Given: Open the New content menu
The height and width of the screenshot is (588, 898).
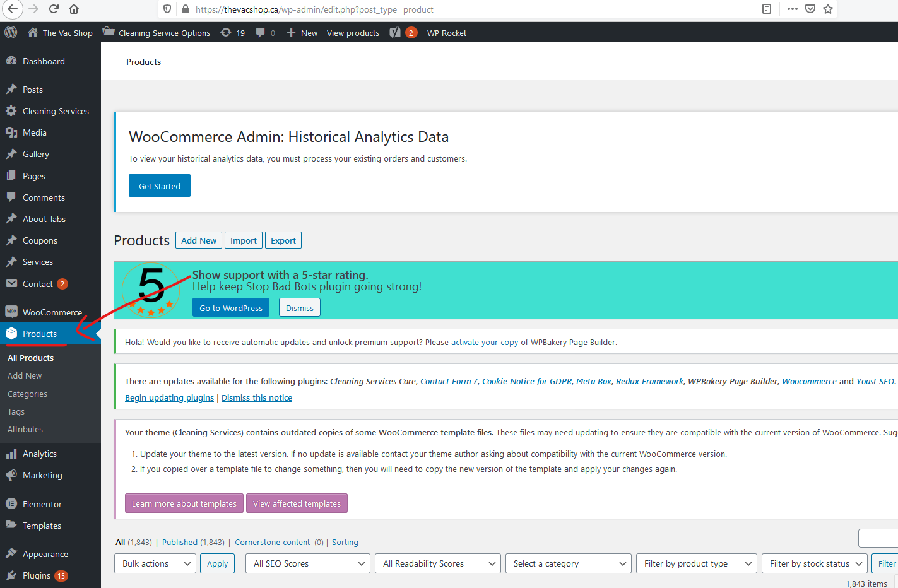Looking at the screenshot, I should click(x=302, y=33).
